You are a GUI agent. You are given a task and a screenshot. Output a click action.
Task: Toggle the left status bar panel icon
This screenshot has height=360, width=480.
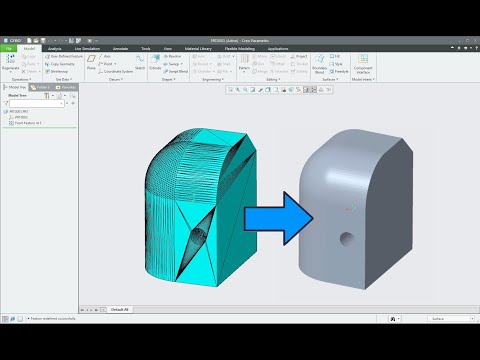pyautogui.click(x=5, y=319)
